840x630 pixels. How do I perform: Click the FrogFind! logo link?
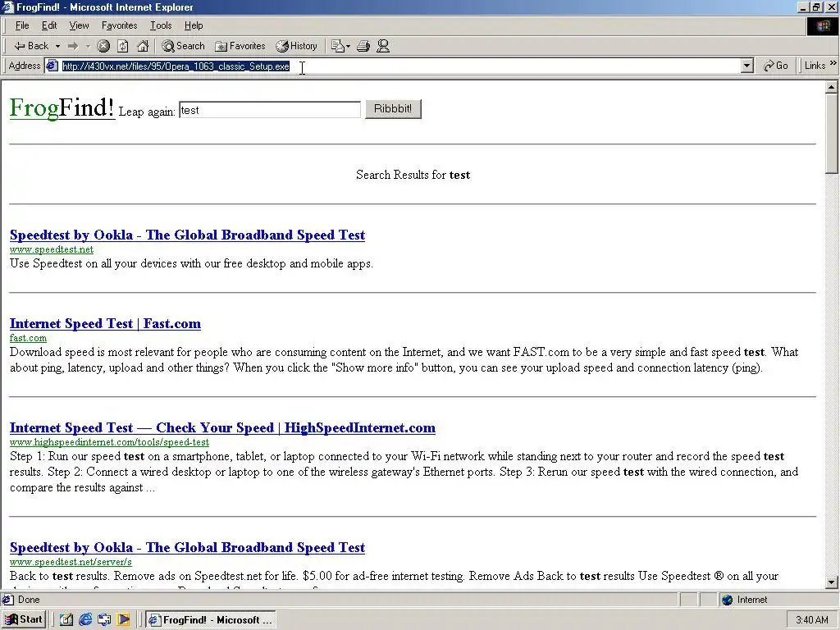tap(62, 107)
